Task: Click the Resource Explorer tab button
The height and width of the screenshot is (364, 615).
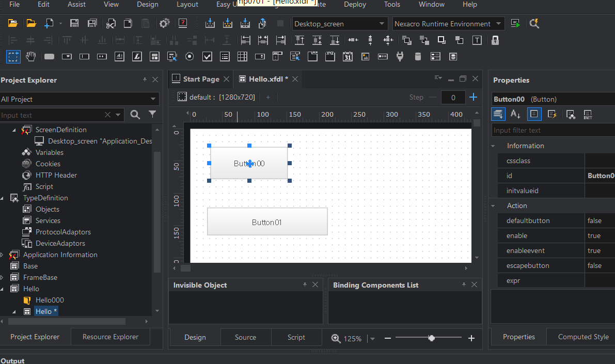Action: (110, 337)
